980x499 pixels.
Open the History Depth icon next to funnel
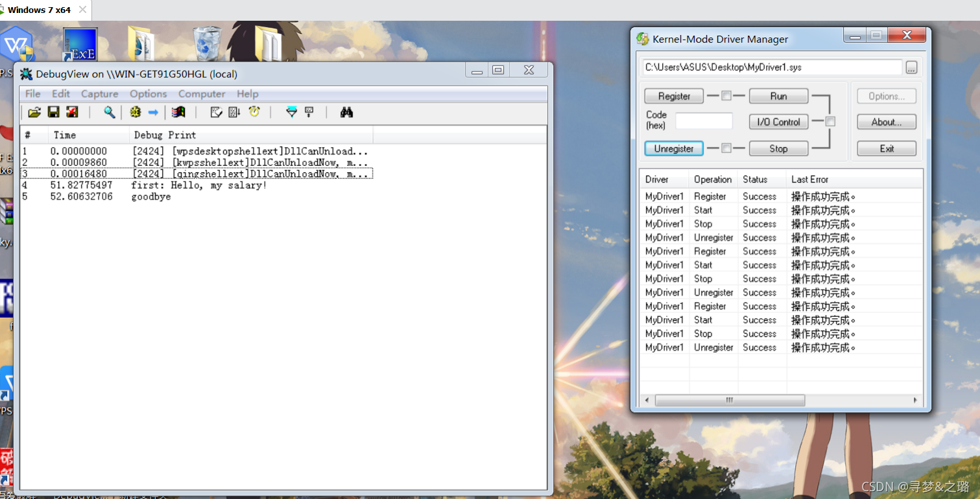(x=309, y=112)
